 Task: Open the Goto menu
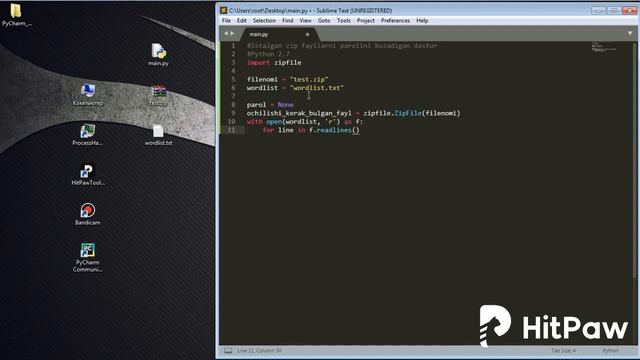pos(324,20)
